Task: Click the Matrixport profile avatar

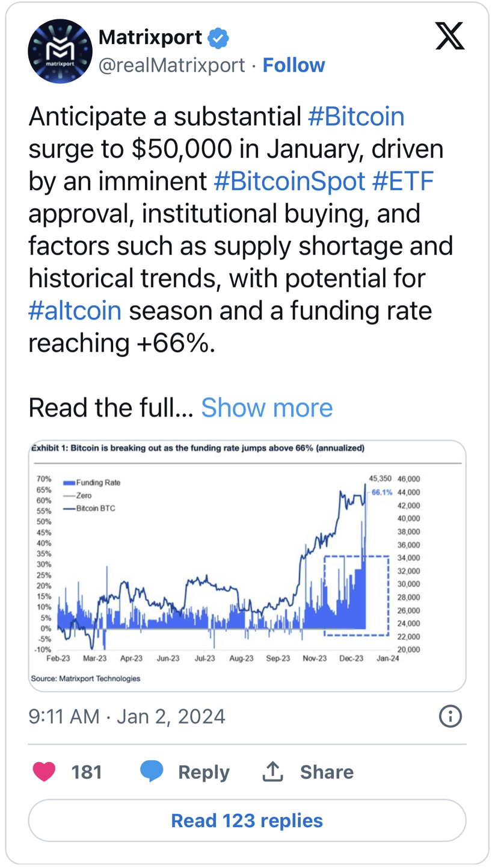Action: click(60, 51)
